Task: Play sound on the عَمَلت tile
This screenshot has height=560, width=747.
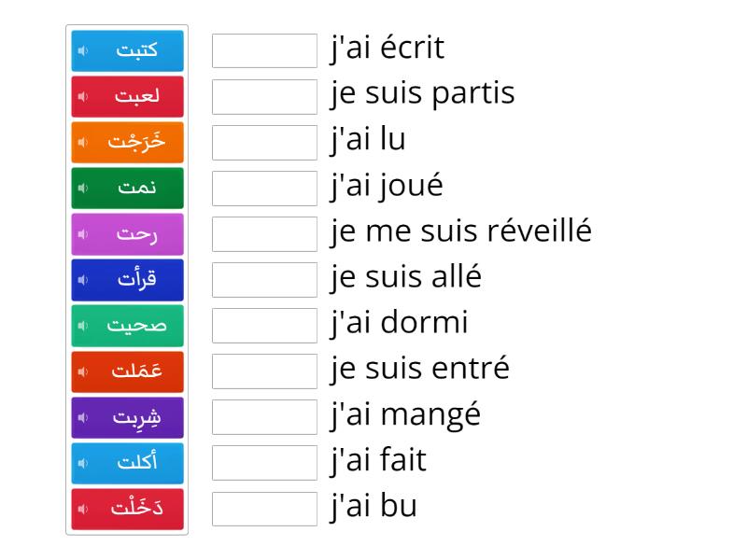Action: tap(83, 371)
